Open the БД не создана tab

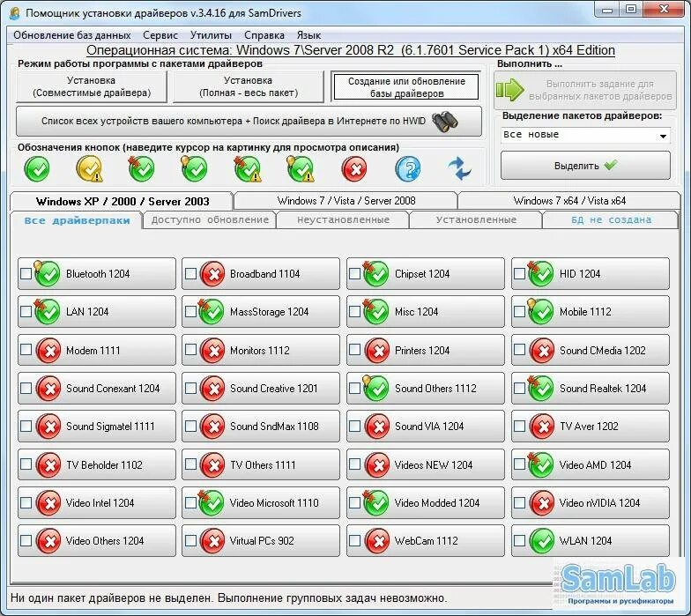611,220
